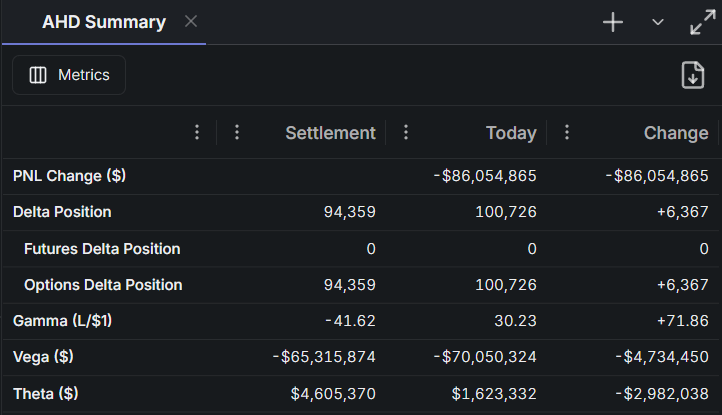
Task: Close the AHD Summary tab
Action: (x=191, y=21)
